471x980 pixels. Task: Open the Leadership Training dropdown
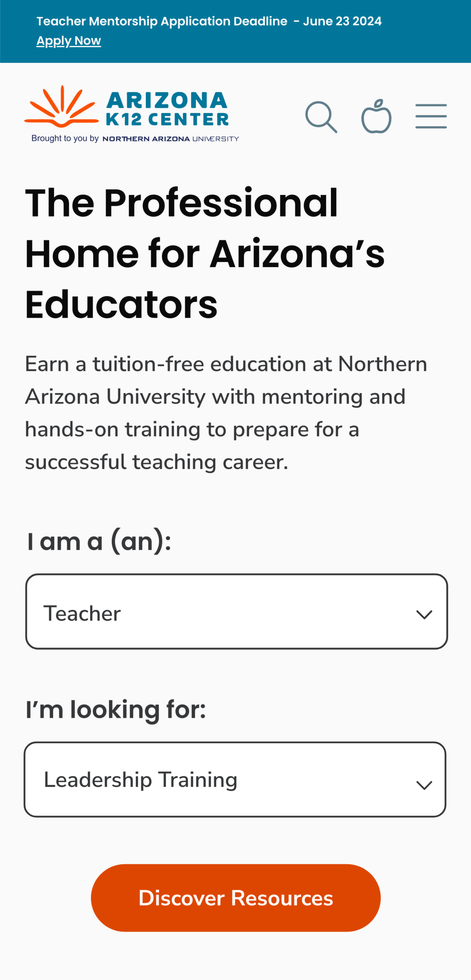click(x=235, y=779)
